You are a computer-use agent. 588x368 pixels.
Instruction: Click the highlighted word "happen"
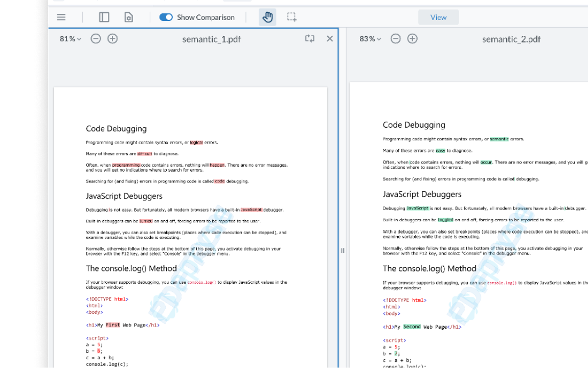click(217, 165)
